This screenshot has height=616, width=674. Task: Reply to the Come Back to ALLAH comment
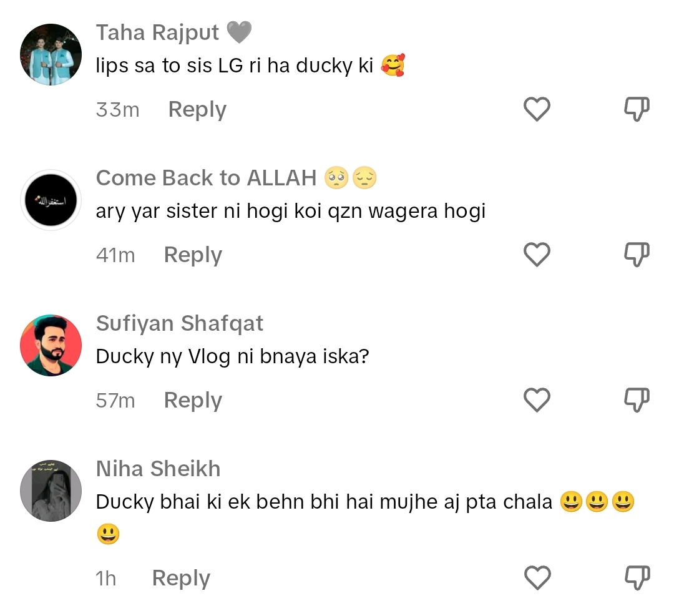pos(192,255)
